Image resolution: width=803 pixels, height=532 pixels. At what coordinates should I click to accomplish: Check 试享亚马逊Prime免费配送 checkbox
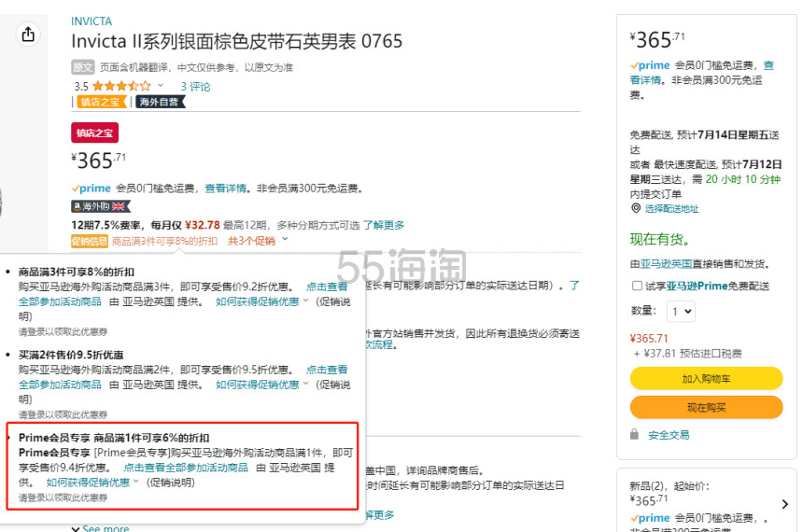(x=637, y=286)
